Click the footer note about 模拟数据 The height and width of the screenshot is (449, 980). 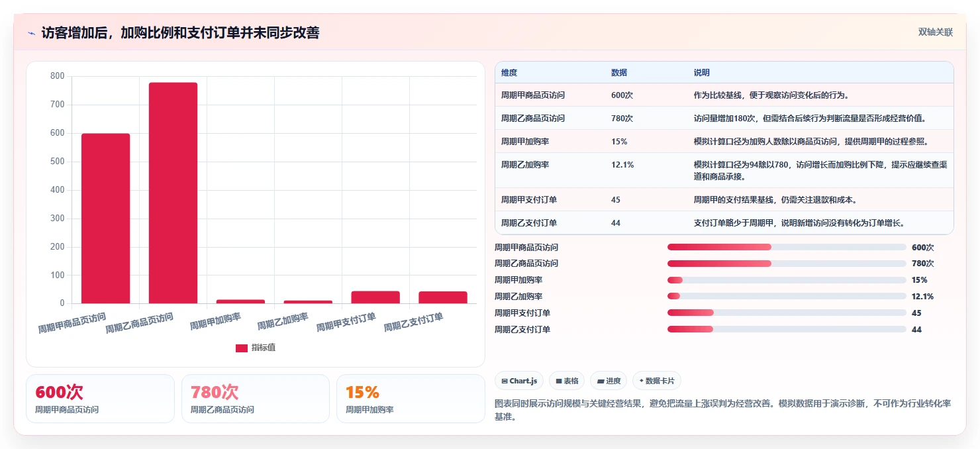[x=722, y=410]
